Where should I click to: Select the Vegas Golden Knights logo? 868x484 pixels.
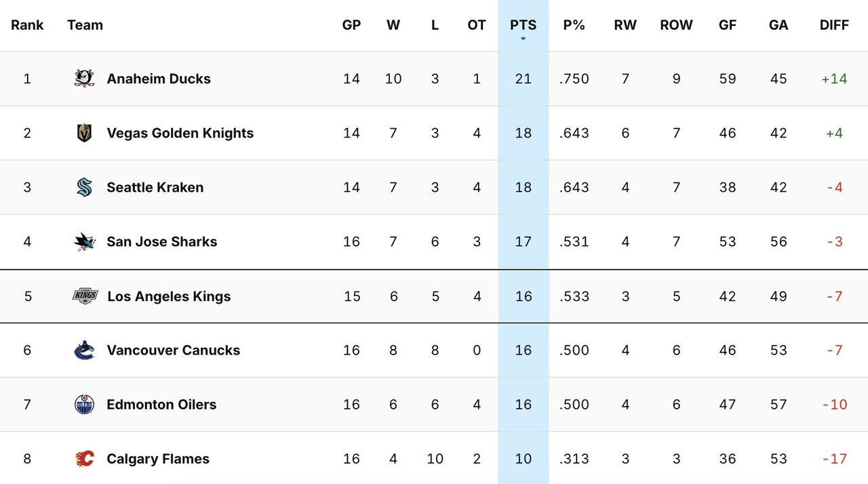83,133
